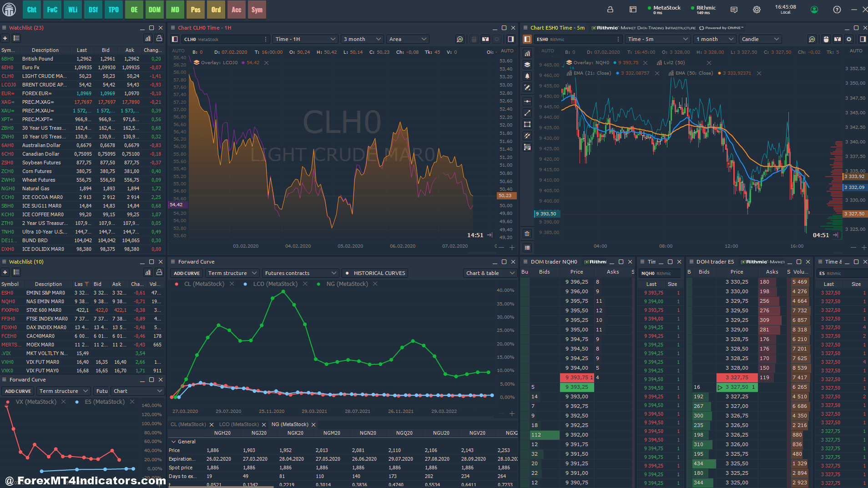Open the Candle chart type dropdown on ESH0 chart
The height and width of the screenshot is (488, 868).
coord(760,39)
